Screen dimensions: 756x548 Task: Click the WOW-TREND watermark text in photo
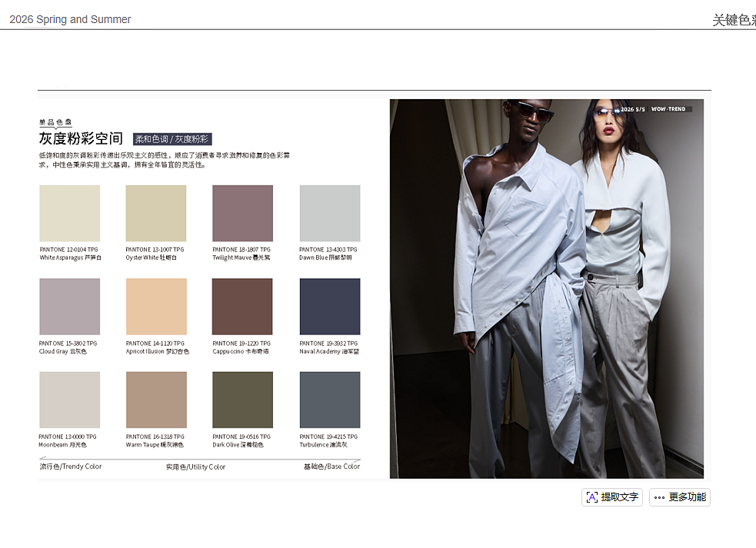[x=668, y=109]
